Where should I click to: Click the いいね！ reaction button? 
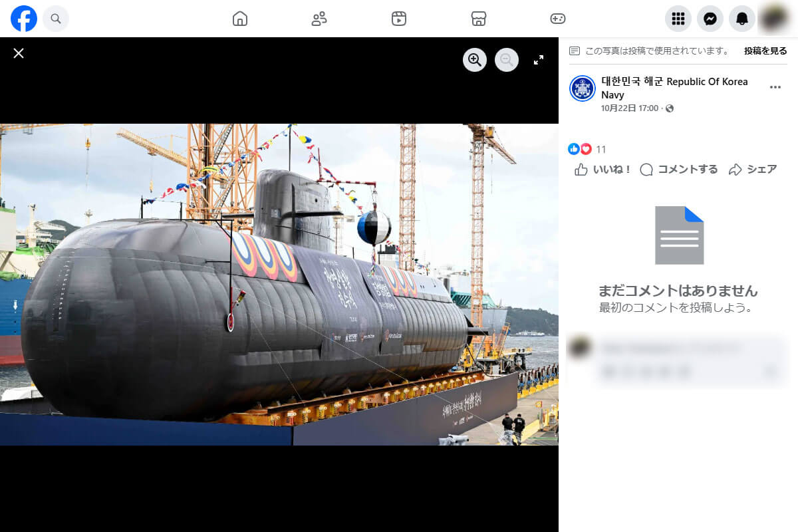[x=600, y=170]
